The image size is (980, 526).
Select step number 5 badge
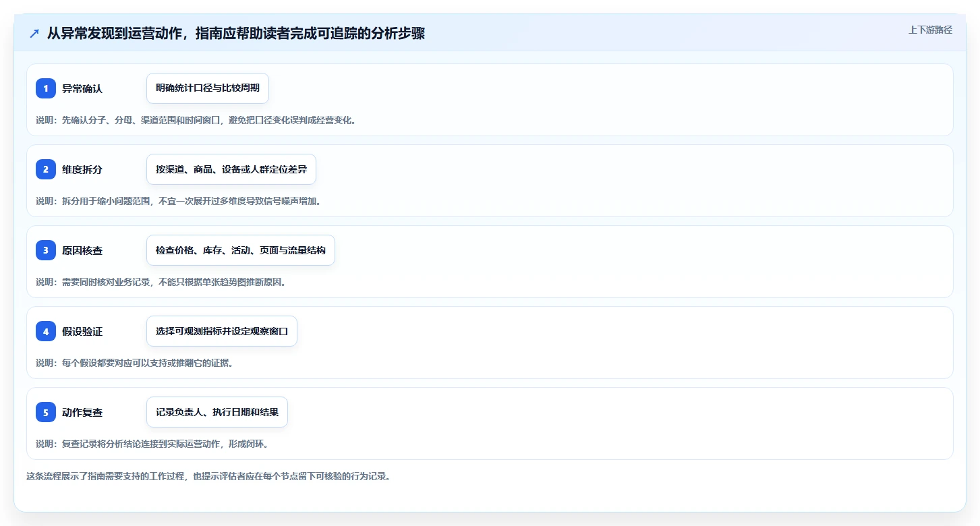pos(46,412)
